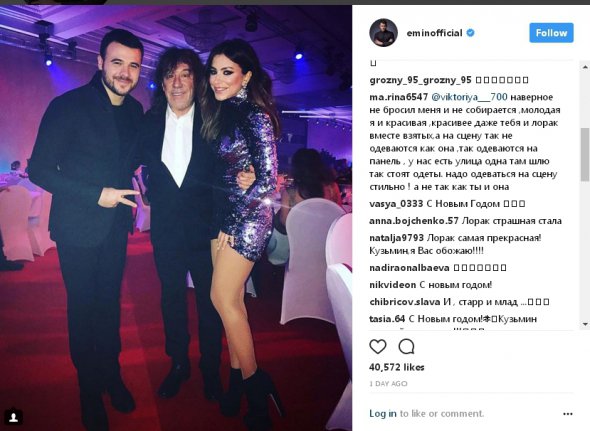590x431 pixels.
Task: Show tagged people icon on photo
Action: tap(14, 417)
